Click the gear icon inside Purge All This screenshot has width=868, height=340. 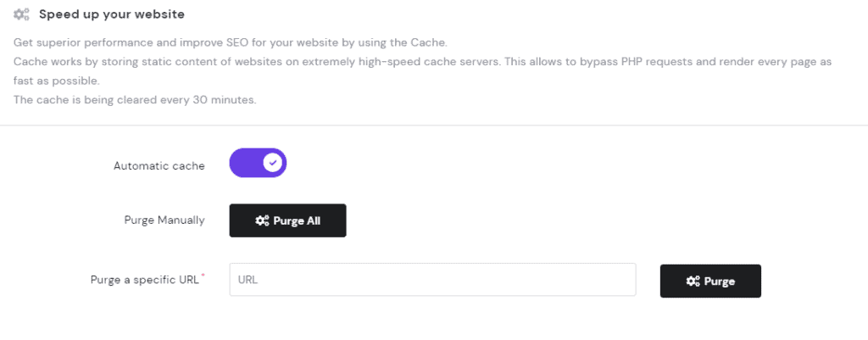pos(262,221)
